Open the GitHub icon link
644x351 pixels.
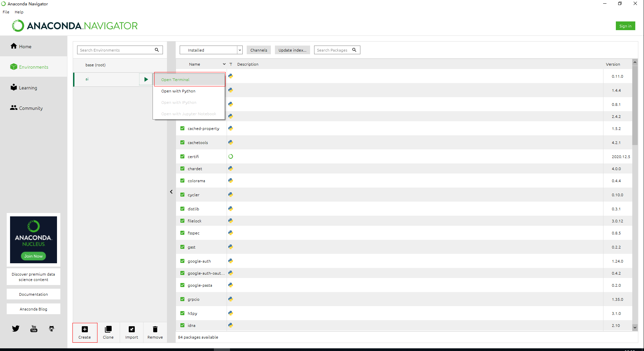52,329
